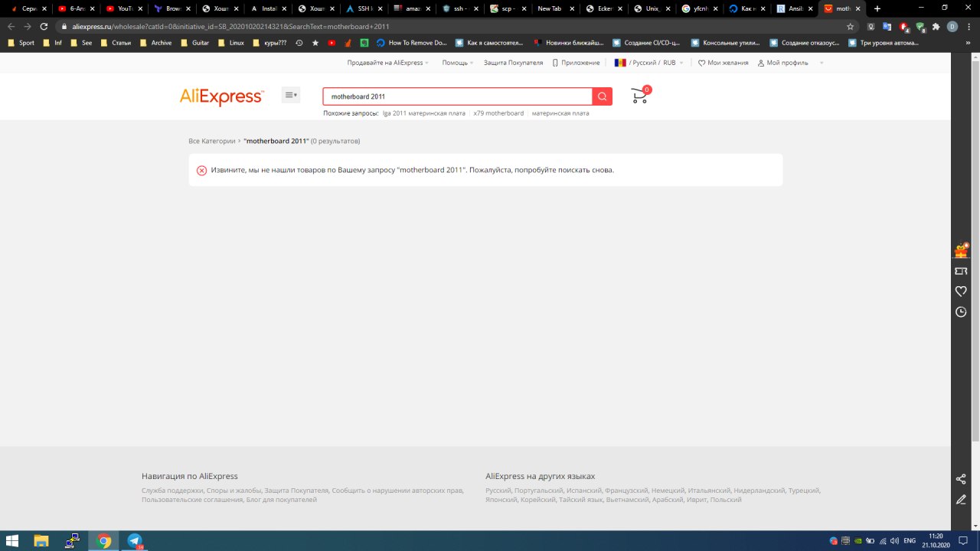Image resolution: width=980 pixels, height=551 pixels.
Task: Click the feedback pencil icon in right sidebar
Action: (x=961, y=500)
